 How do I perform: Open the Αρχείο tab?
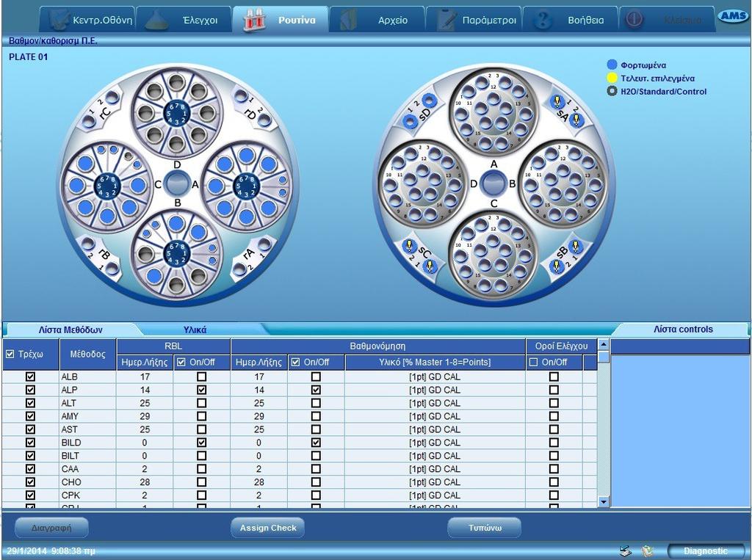click(x=377, y=20)
